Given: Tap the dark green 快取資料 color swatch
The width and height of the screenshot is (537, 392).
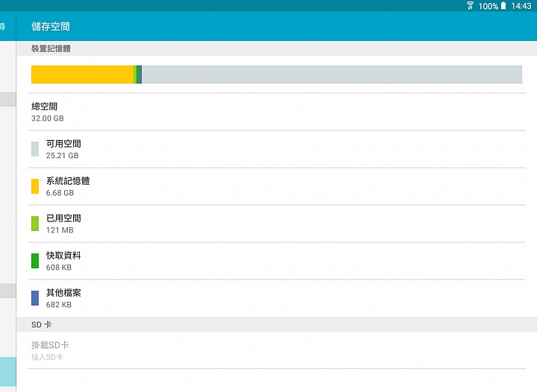Looking at the screenshot, I should 35,261.
